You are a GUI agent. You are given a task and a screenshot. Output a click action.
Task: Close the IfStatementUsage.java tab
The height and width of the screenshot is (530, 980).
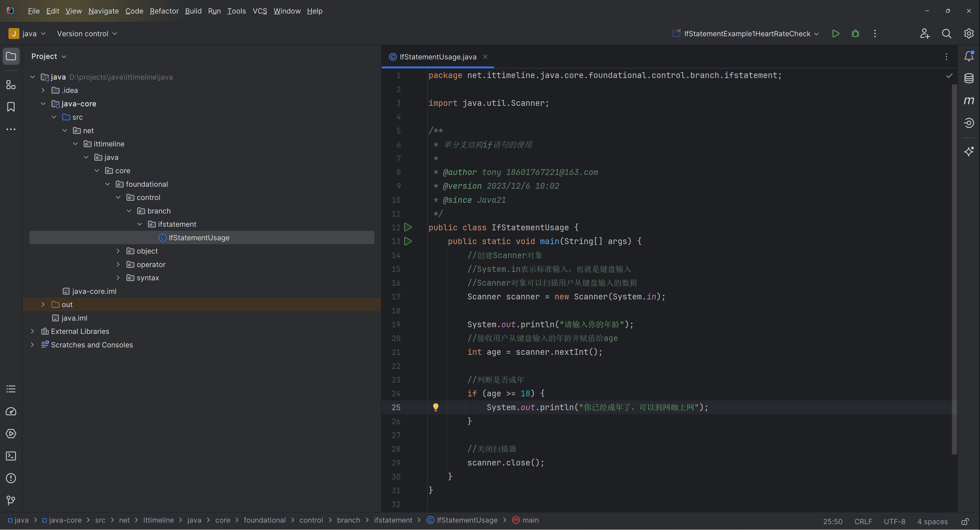pyautogui.click(x=485, y=57)
